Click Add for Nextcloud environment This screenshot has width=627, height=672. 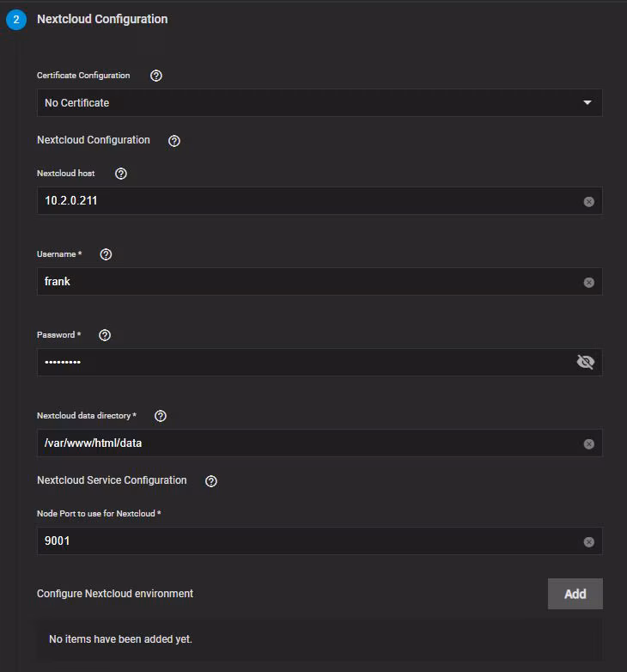click(x=575, y=594)
